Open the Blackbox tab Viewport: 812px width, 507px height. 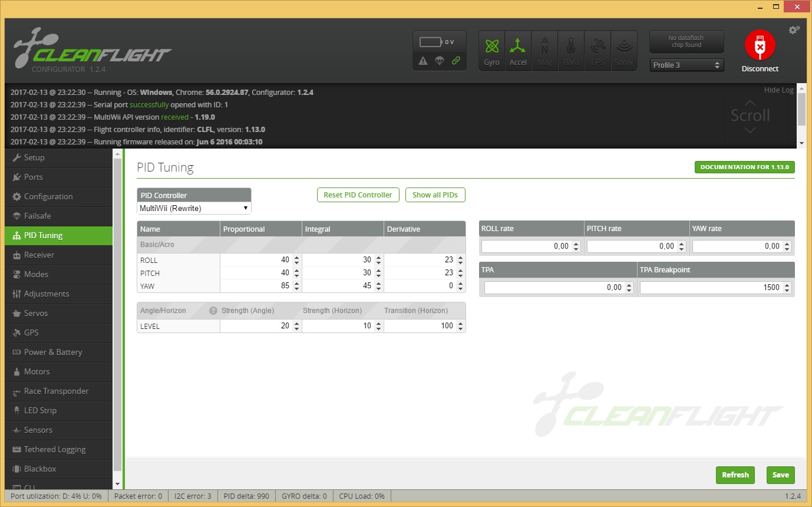(58, 469)
